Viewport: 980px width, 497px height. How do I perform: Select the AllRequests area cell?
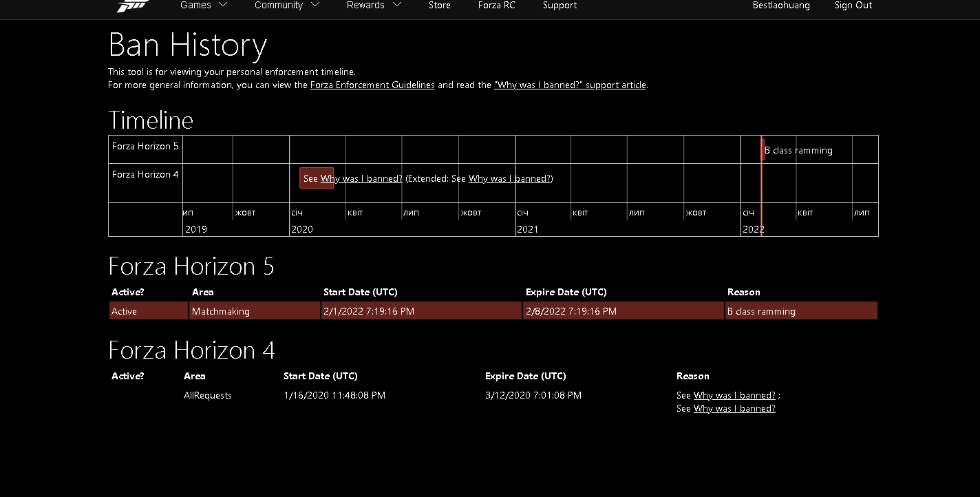208,396
